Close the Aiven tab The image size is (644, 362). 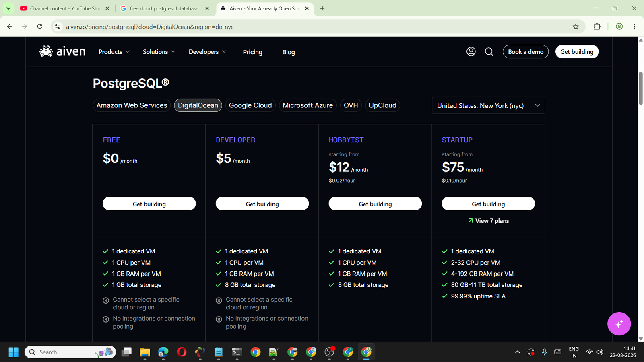[307, 8]
